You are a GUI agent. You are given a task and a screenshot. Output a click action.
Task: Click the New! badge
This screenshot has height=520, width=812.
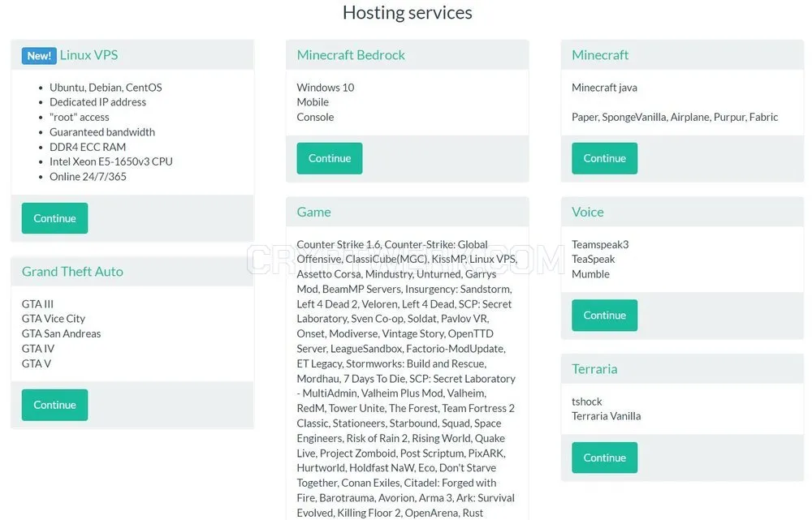click(39, 55)
